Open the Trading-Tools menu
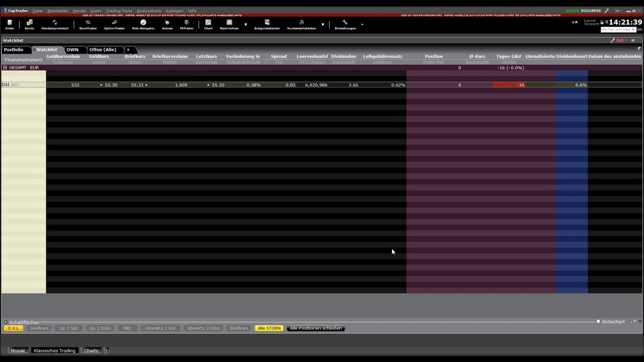644x362 pixels. point(119,11)
